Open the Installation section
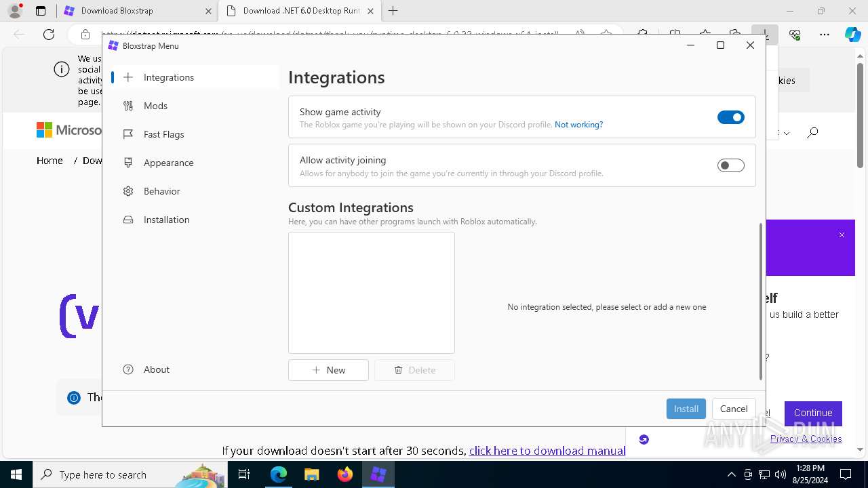This screenshot has width=868, height=488. tap(195, 220)
